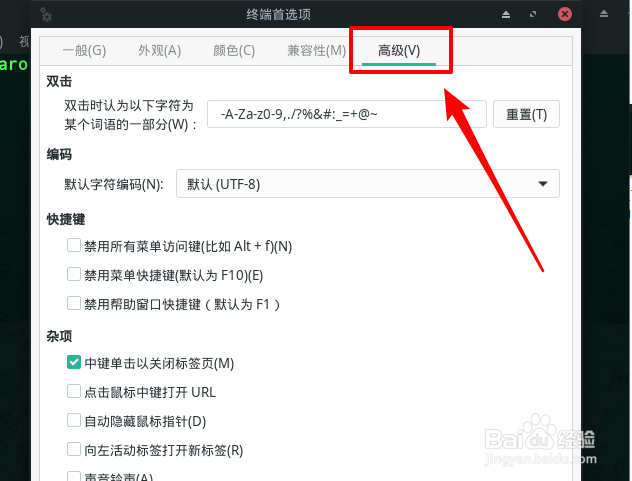Click the 高级(V) tab
The image size is (632, 481).
coord(399,51)
